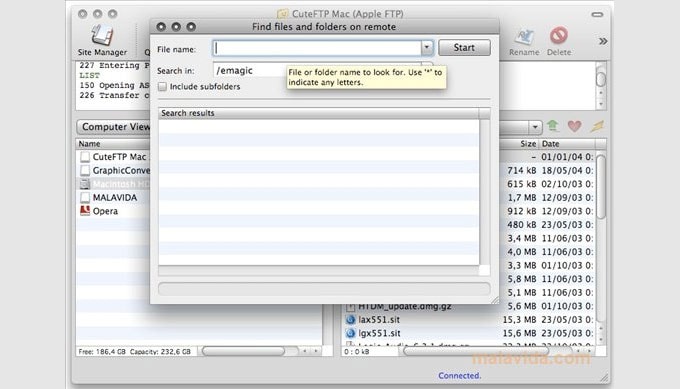Show more toolbar items with the double chevron
Viewport: 680px width, 389px height.
(603, 41)
